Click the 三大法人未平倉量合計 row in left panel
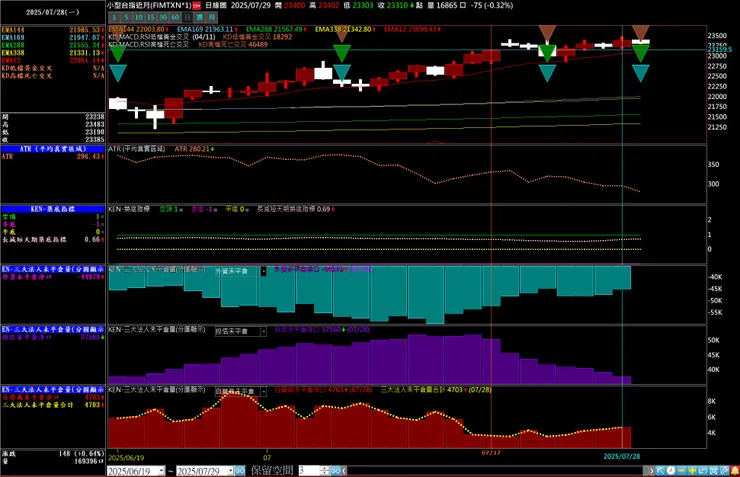The height and width of the screenshot is (477, 740). click(52, 405)
